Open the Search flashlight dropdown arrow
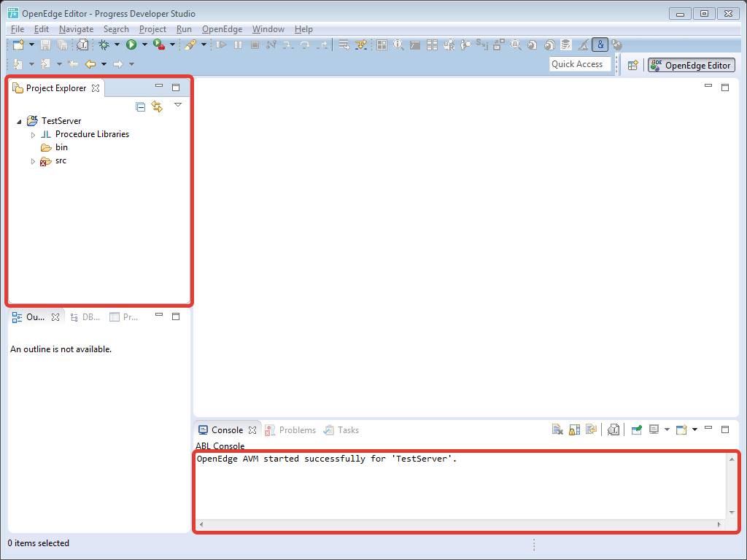 (x=204, y=44)
